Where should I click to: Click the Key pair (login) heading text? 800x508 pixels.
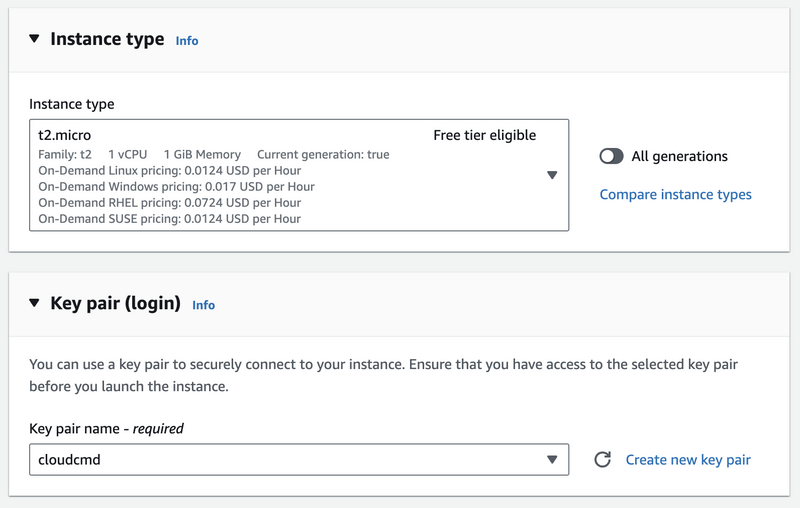pyautogui.click(x=115, y=303)
